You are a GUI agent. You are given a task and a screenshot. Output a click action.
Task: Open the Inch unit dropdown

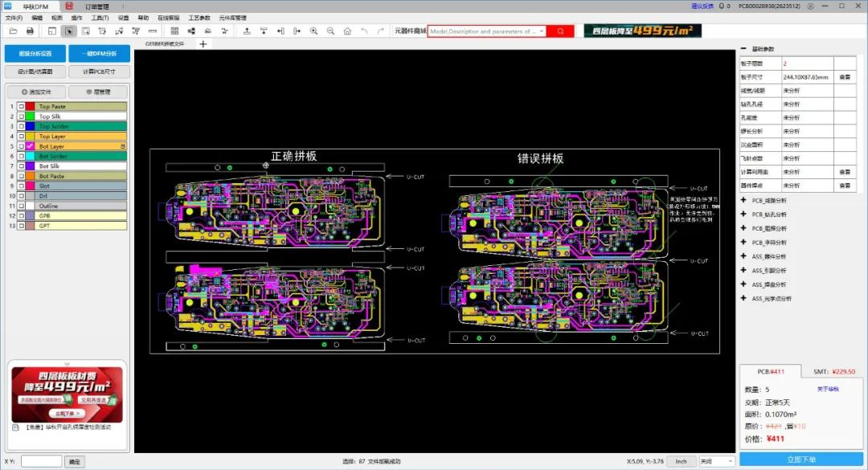click(x=681, y=461)
